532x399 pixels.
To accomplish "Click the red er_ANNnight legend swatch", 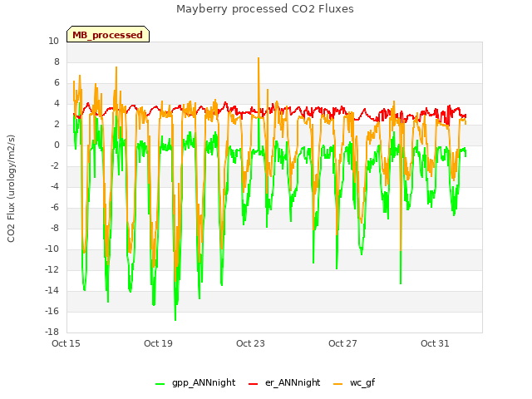I will click(253, 384).
